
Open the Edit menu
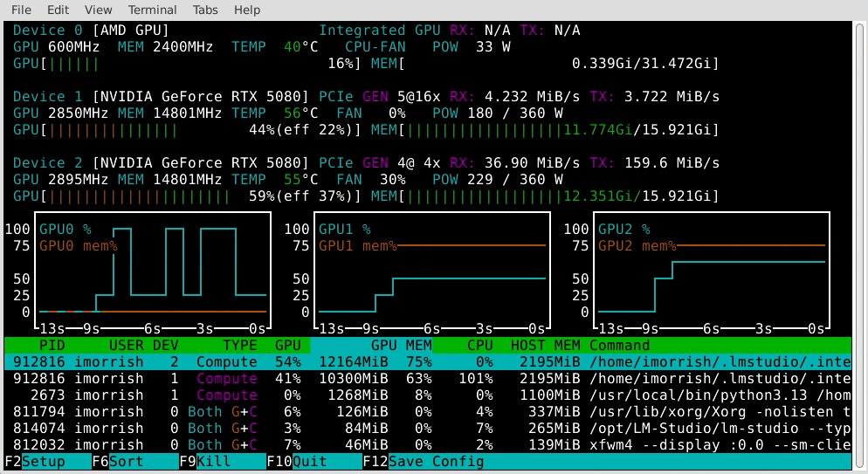[58, 10]
